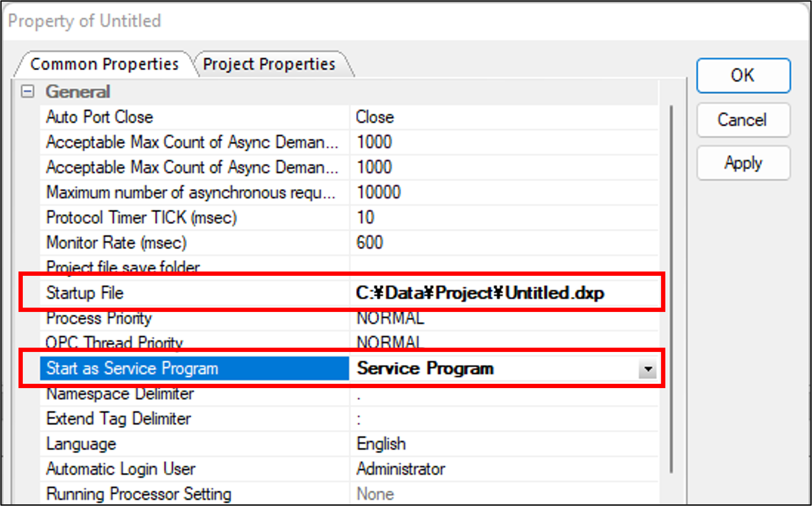Viewport: 812px width, 506px height.
Task: Collapse the General section
Action: click(x=28, y=92)
